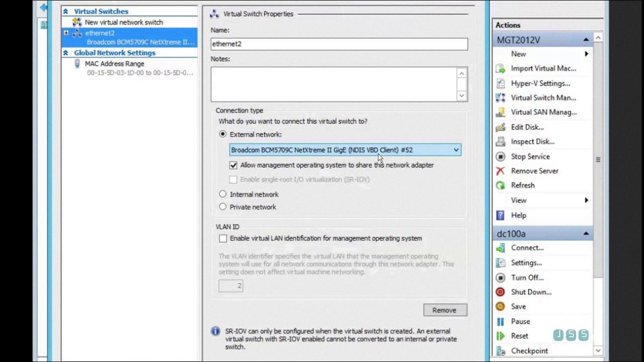This screenshot has width=644, height=362.
Task: Click the red Remove Server icon
Action: click(x=500, y=171)
